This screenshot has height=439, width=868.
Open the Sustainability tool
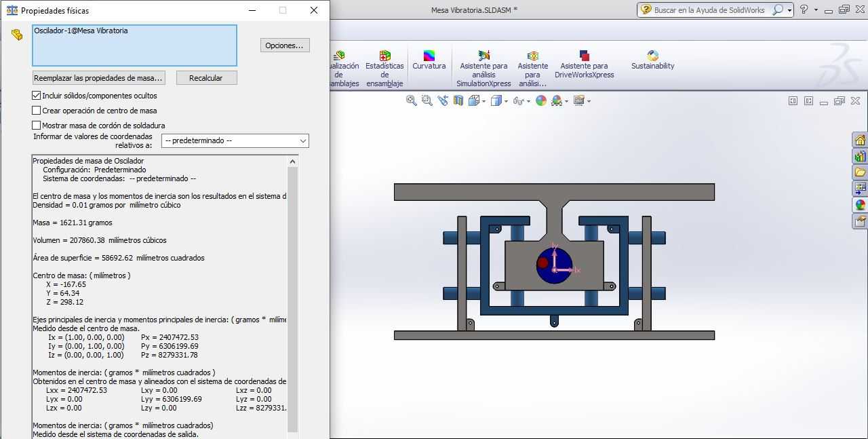click(653, 60)
